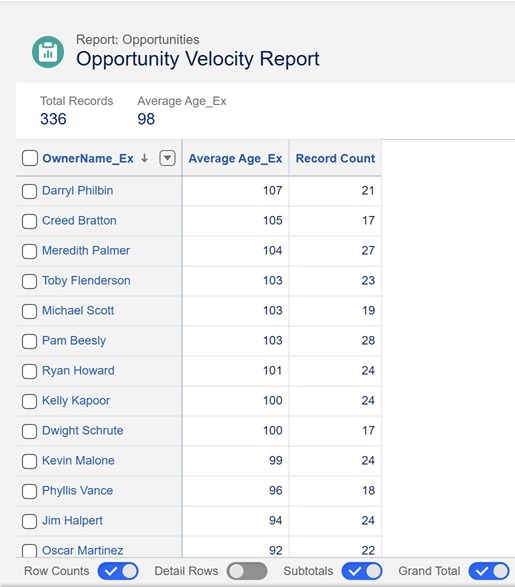Turn off the Subtotals switch
The height and width of the screenshot is (587, 515).
click(362, 571)
